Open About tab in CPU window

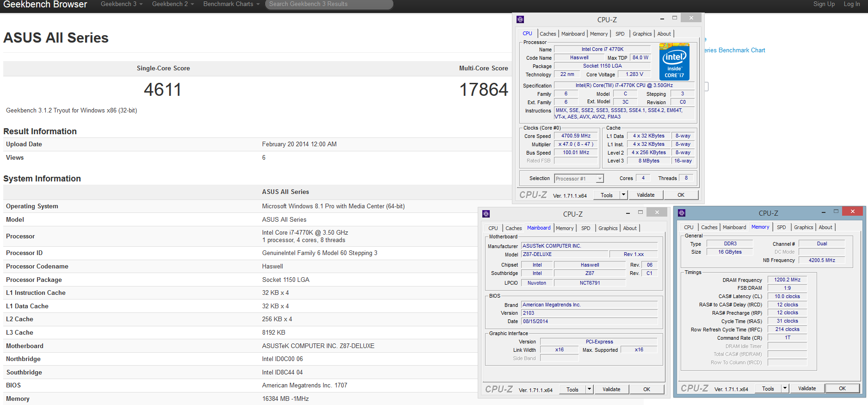tap(664, 34)
